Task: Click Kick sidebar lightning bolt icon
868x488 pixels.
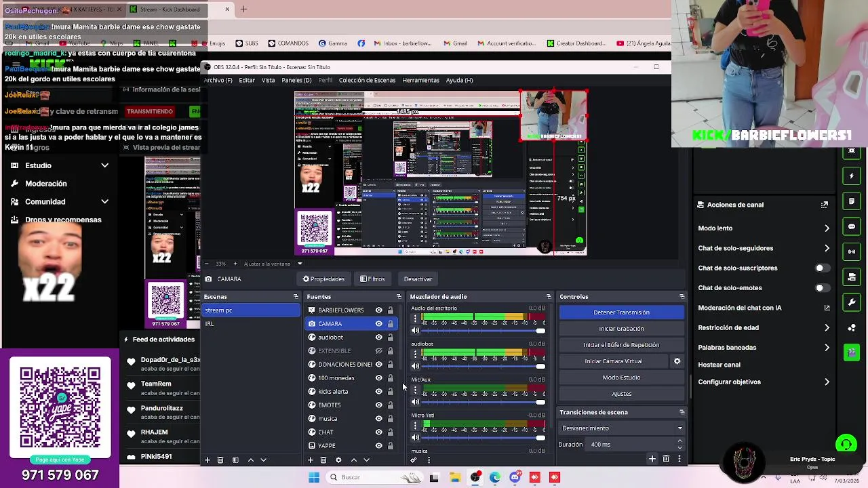Action: pos(852,176)
